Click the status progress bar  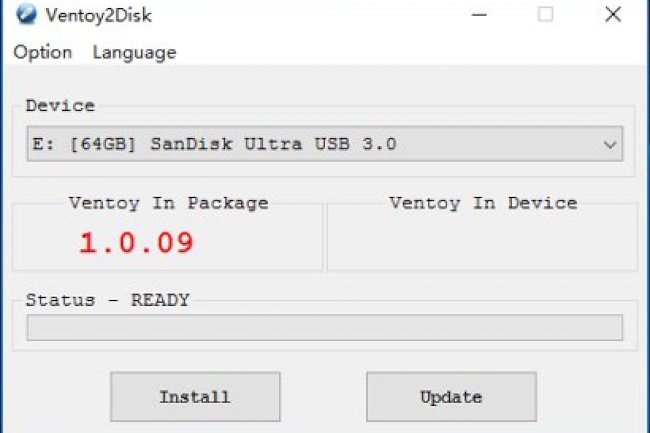point(324,328)
